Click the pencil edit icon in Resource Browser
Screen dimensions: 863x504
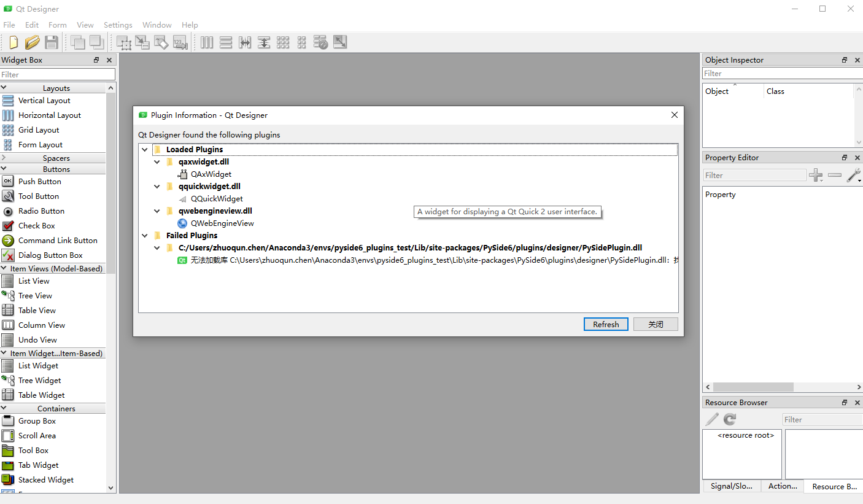(711, 419)
